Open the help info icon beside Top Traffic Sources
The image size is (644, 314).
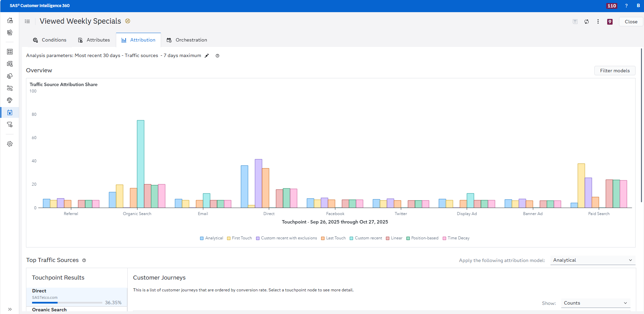click(84, 260)
